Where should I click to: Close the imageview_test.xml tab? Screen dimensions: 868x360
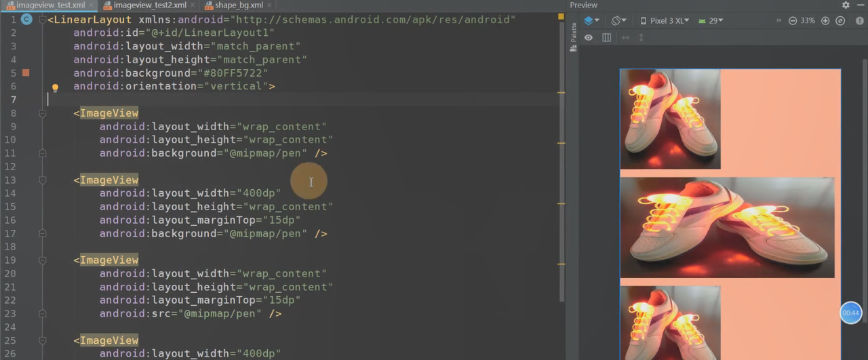click(x=92, y=5)
